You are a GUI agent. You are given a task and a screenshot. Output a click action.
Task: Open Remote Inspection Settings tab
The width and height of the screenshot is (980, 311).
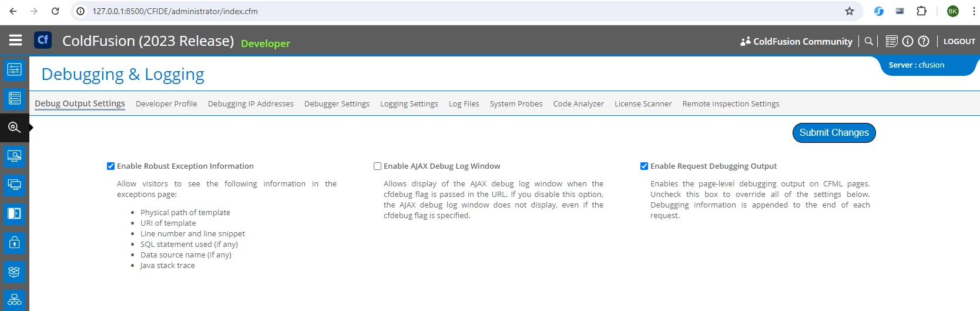click(731, 103)
